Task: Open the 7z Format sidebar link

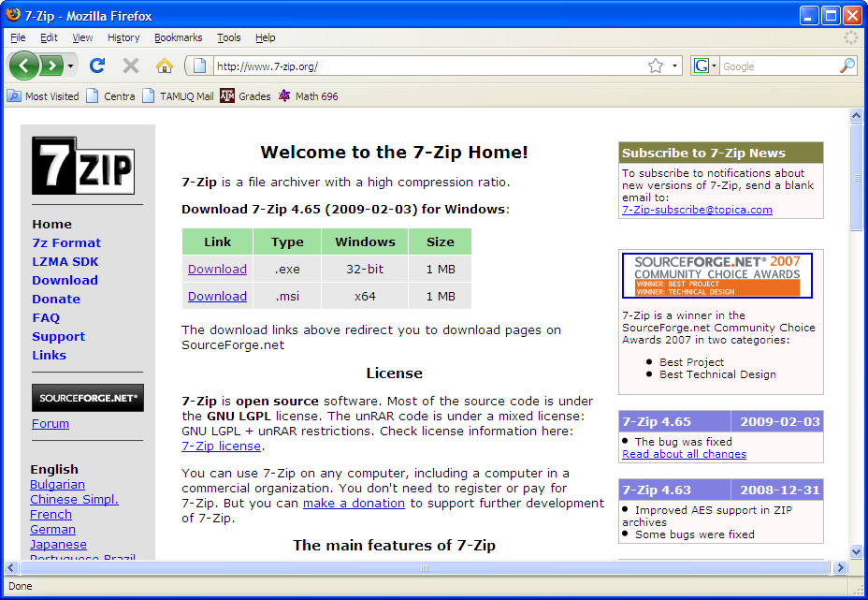Action: [x=66, y=242]
